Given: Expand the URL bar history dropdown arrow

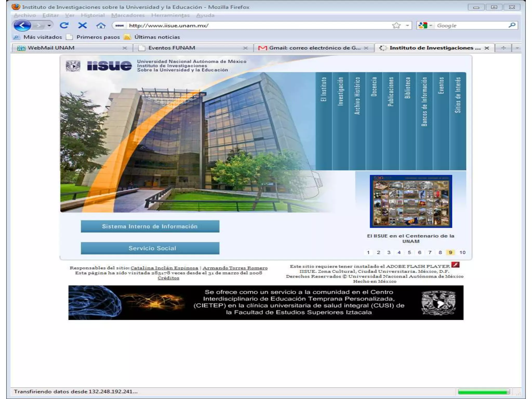Looking at the screenshot, I should coord(407,25).
